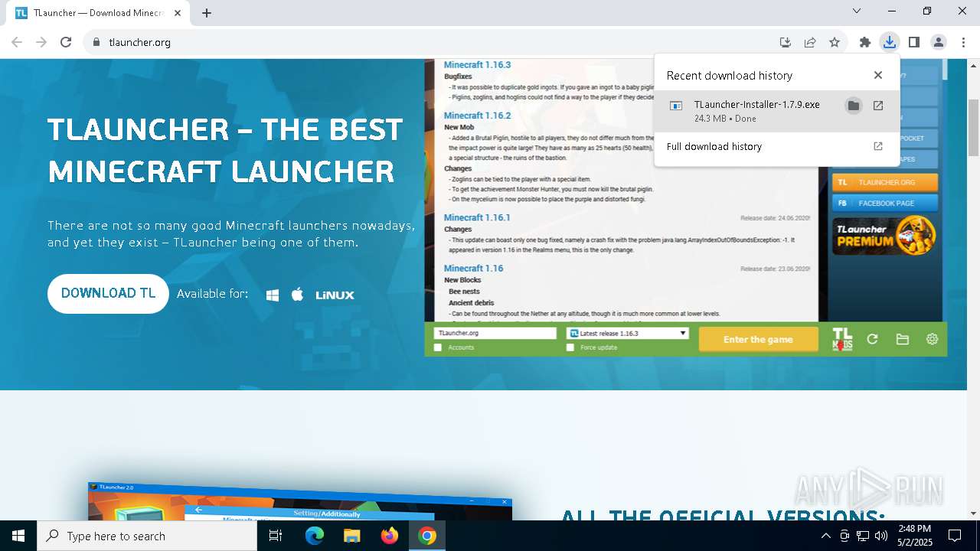Click the Minecraft 1.16.3 heading
Viewport: 980px width, 551px height.
point(477,65)
